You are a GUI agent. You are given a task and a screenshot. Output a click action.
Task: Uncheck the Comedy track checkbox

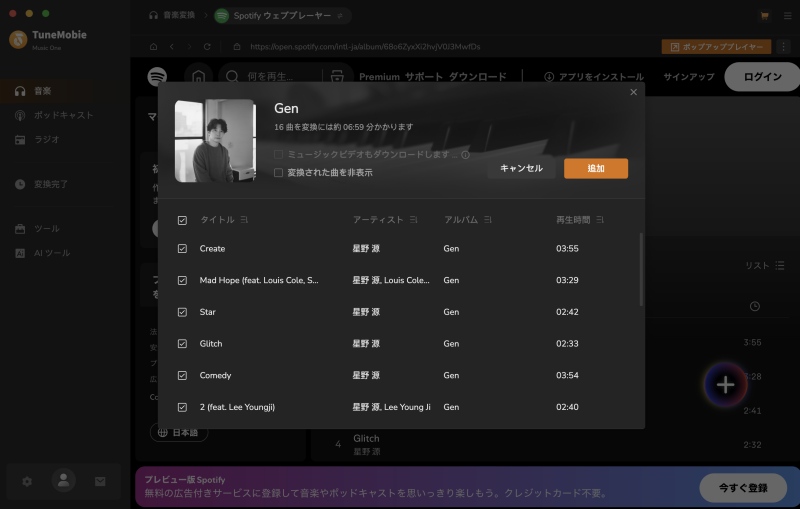[x=182, y=375]
